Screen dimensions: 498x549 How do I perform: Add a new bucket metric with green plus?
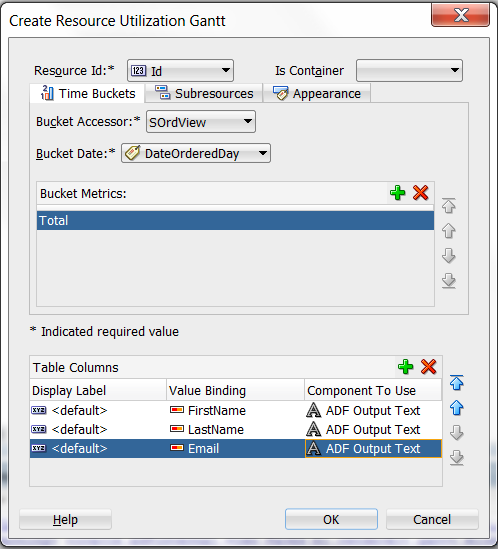pos(397,193)
